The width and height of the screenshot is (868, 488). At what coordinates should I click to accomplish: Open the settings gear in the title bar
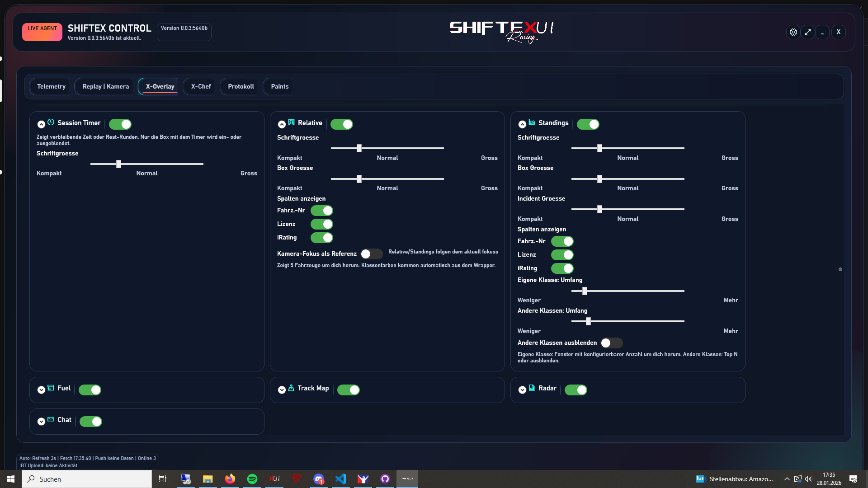pos(793,32)
